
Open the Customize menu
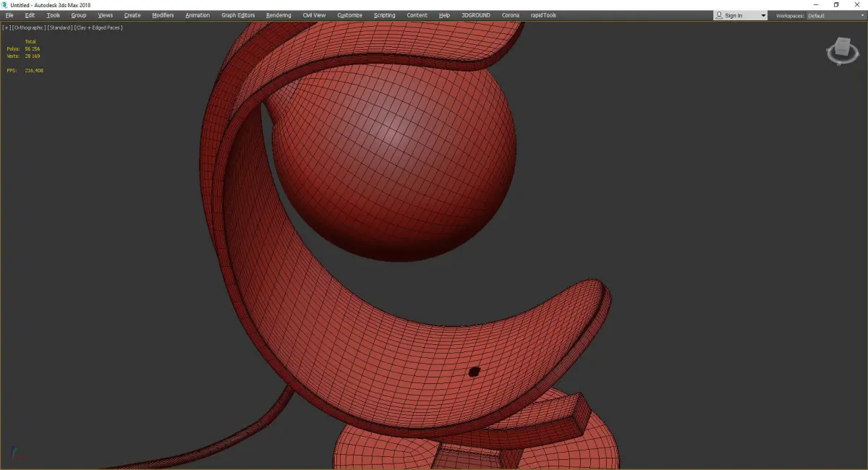pyautogui.click(x=350, y=15)
